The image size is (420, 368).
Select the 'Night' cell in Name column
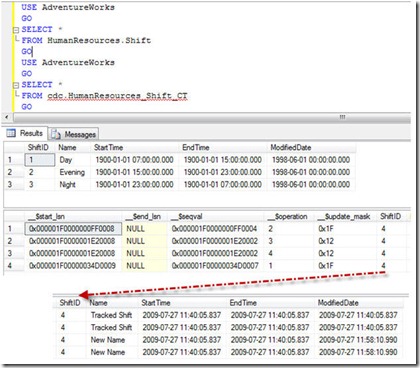tap(72, 184)
